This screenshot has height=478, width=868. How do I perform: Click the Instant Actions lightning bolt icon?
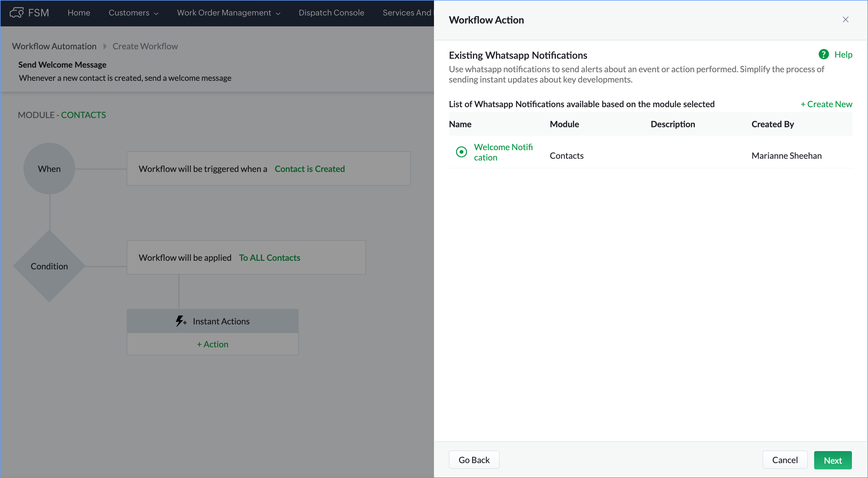(x=180, y=321)
